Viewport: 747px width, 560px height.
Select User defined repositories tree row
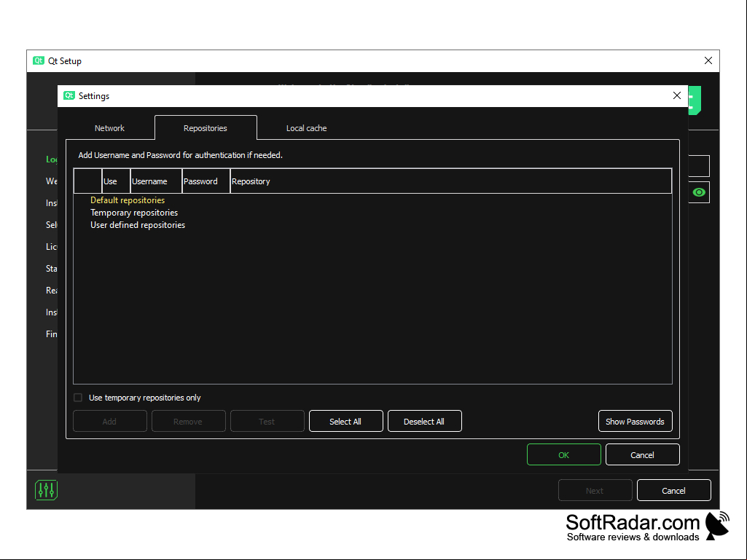372,225
